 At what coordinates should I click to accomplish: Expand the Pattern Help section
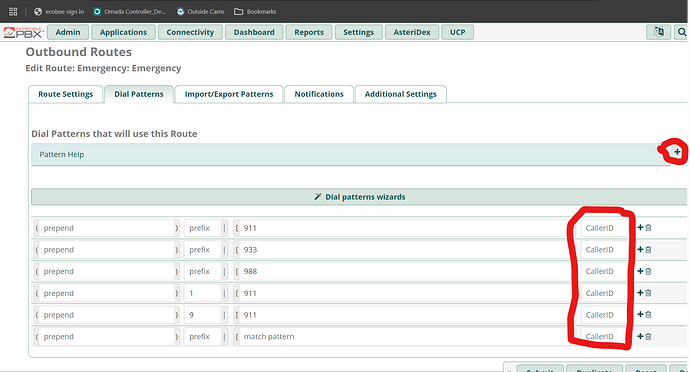[x=677, y=152]
